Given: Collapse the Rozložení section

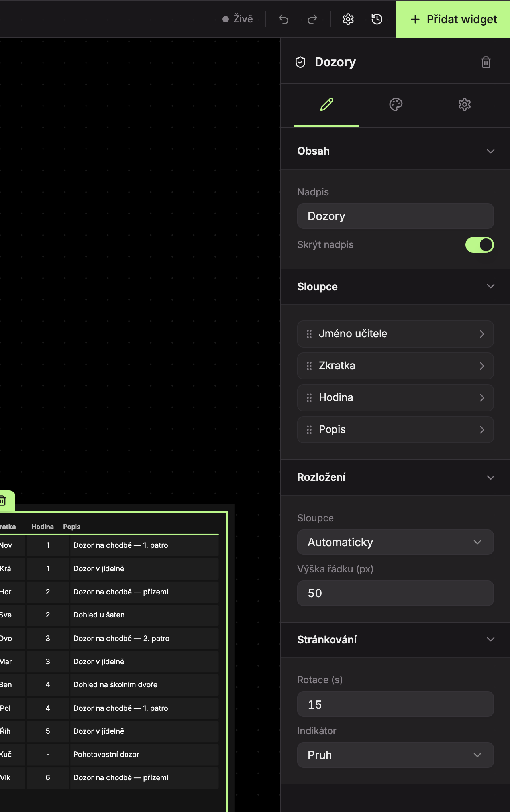Looking at the screenshot, I should click(x=396, y=477).
